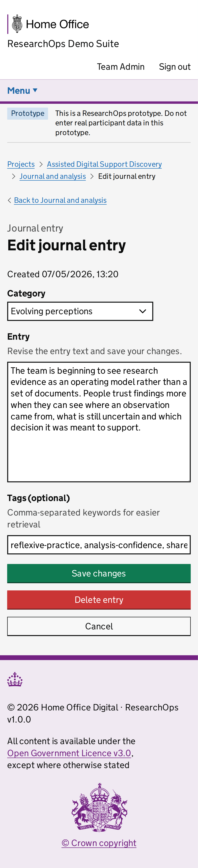Click the back chevron before Journal link
The width and height of the screenshot is (198, 868).
click(x=10, y=201)
